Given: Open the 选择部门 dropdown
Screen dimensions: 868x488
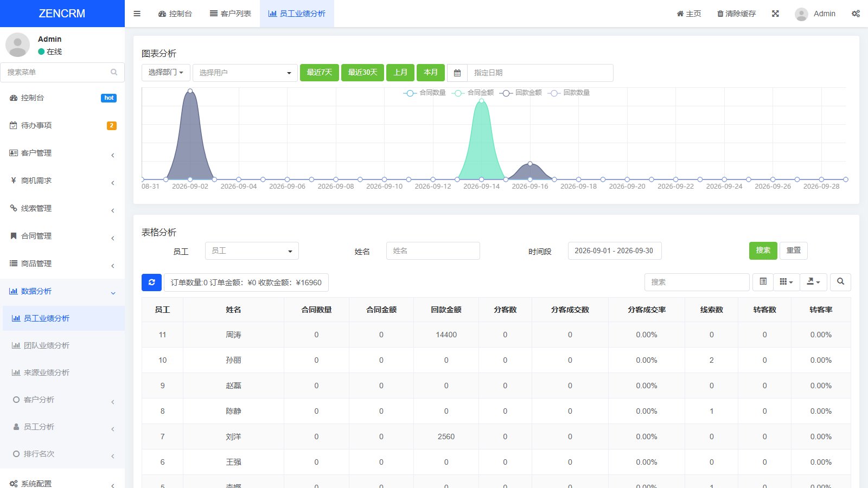Looking at the screenshot, I should click(165, 72).
